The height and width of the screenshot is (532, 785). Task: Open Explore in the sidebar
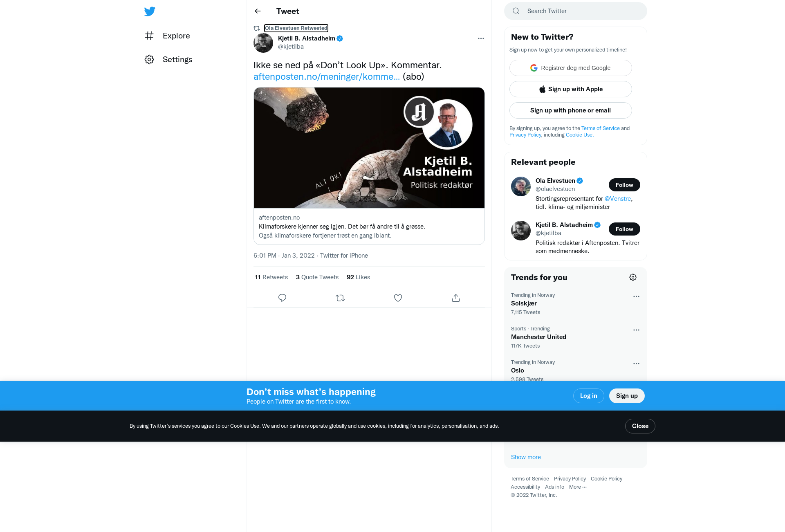coord(167,36)
